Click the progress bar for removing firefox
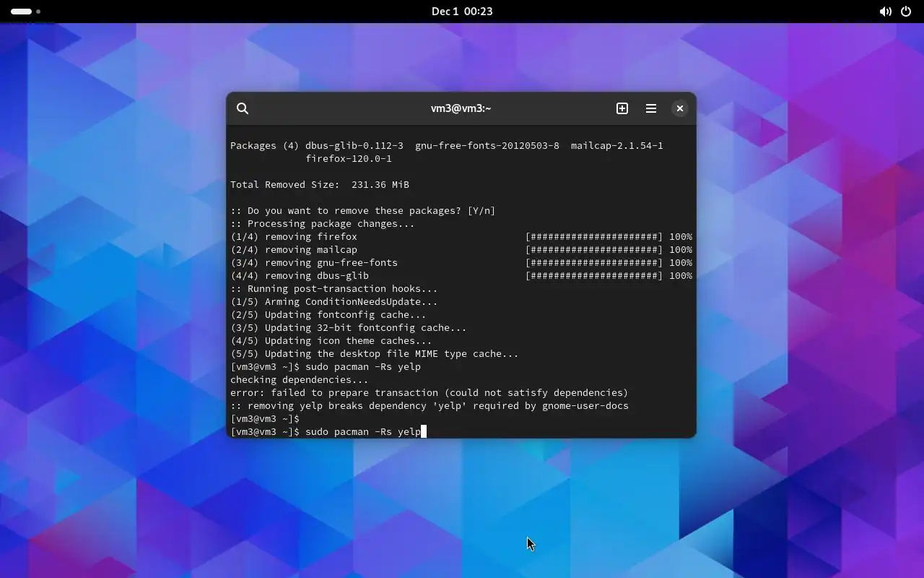This screenshot has width=924, height=578. (594, 237)
